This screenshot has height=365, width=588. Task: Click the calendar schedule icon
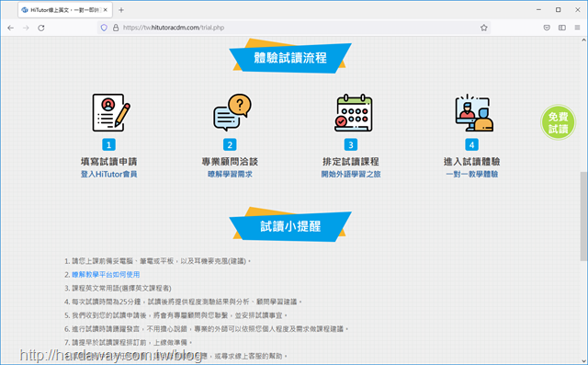click(x=353, y=112)
